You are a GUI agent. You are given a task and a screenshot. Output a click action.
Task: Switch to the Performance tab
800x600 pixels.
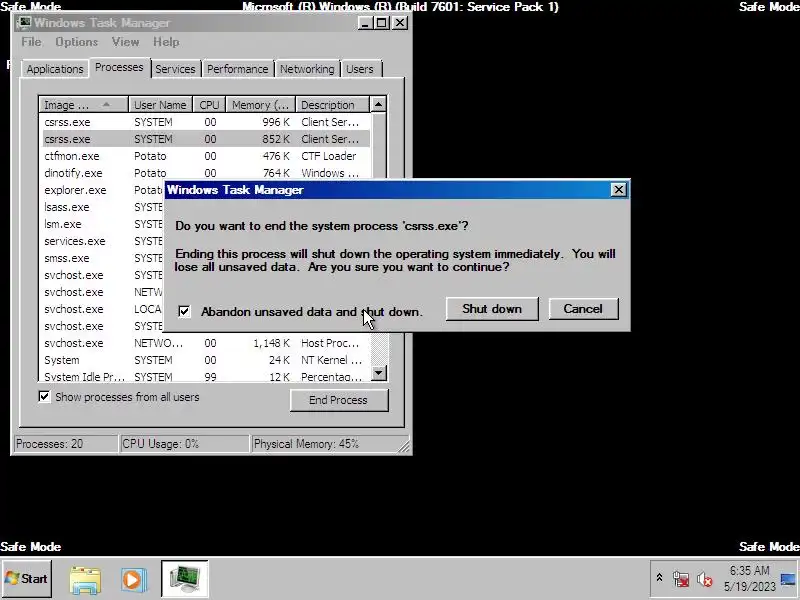(237, 69)
